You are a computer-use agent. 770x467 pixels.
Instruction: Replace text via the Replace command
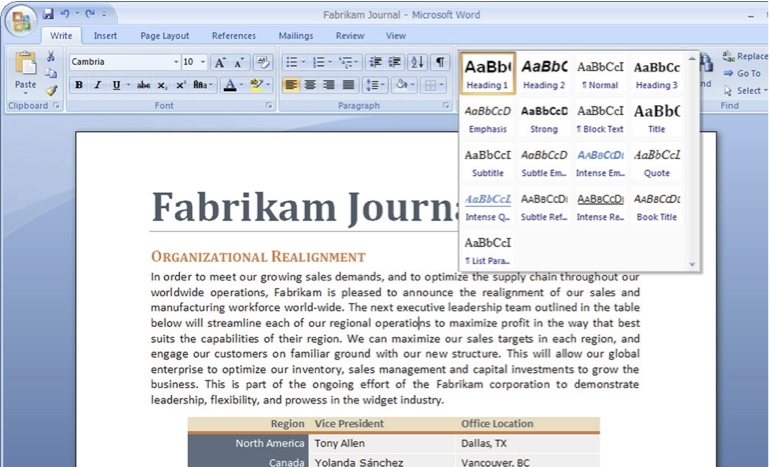pos(745,56)
